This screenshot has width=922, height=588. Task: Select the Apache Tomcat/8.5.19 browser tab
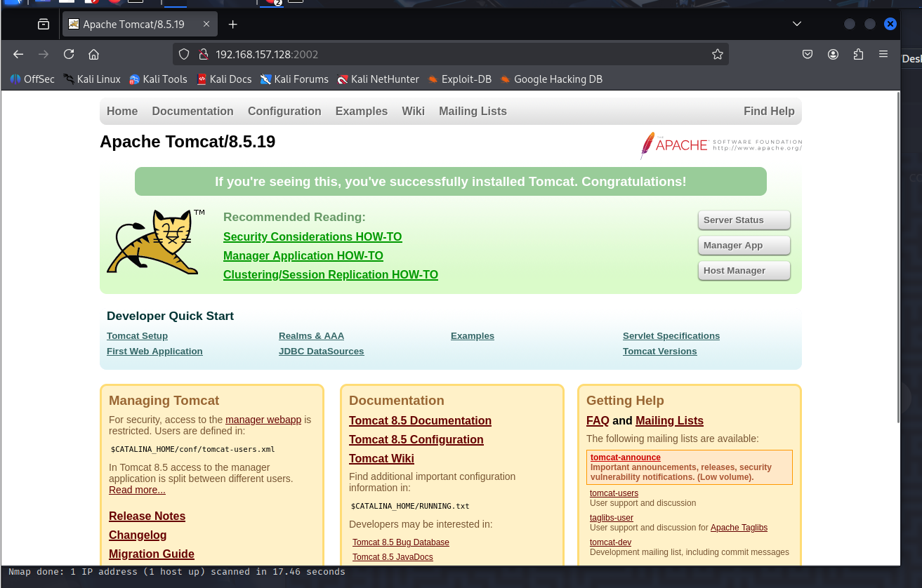coord(139,24)
